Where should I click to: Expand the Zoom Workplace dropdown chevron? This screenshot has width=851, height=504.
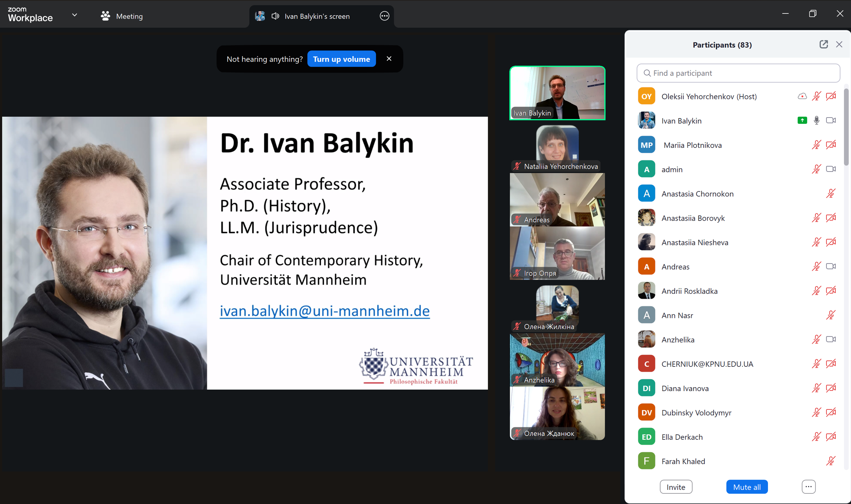tap(75, 15)
